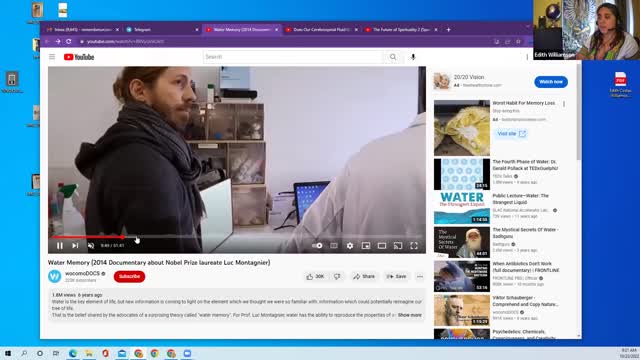This screenshot has width=640, height=360.
Task: Subscribe to wocomoDOCS channel
Action: tap(129, 277)
